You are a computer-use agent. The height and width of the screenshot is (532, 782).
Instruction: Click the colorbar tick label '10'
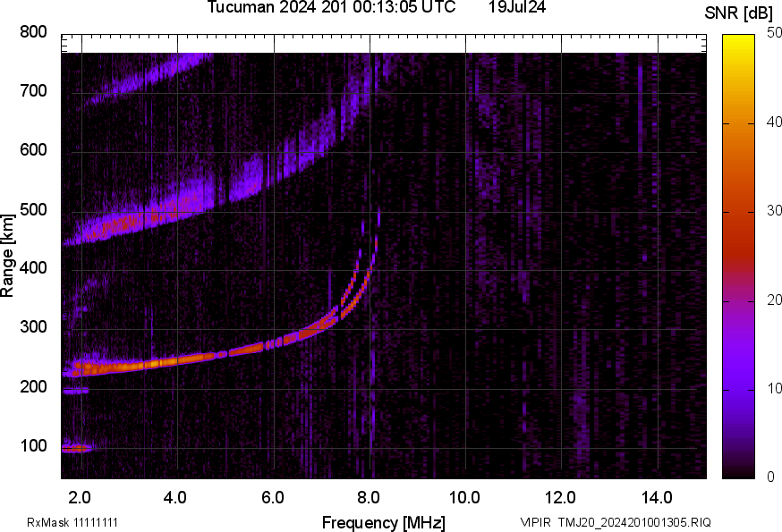774,388
